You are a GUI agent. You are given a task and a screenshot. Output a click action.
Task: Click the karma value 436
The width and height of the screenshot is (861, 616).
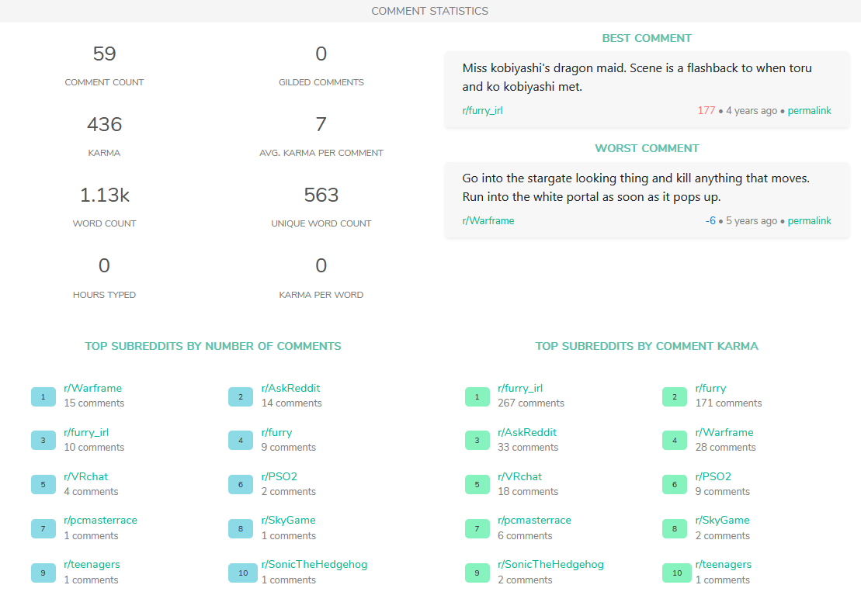point(104,124)
